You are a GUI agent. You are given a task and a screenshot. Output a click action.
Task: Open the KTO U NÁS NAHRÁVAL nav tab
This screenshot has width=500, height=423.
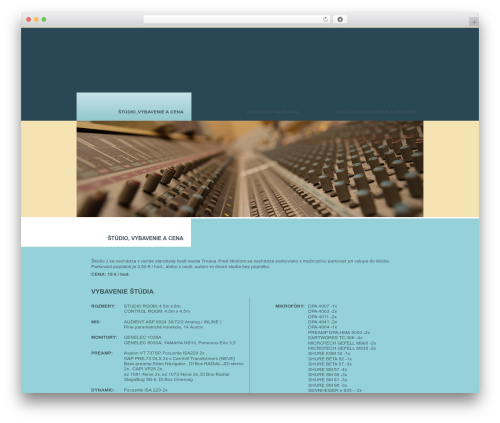(x=273, y=112)
